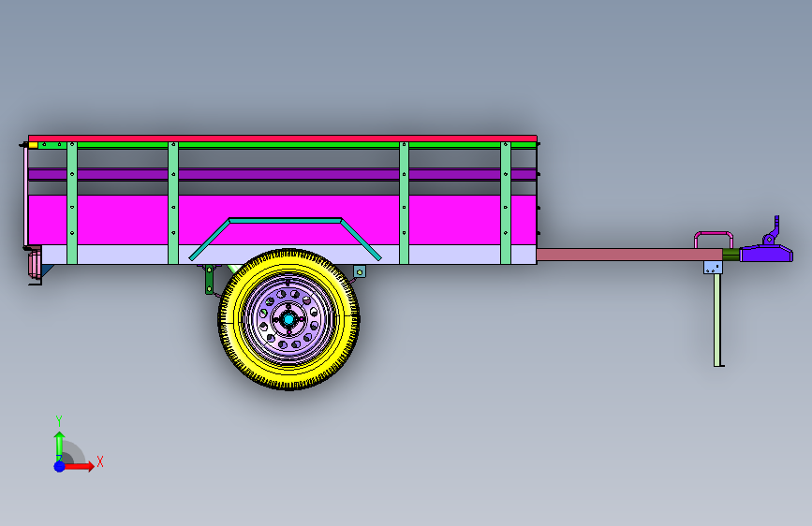Pick the coupler latch lever on top
This screenshot has width=812, height=526.
click(772, 231)
